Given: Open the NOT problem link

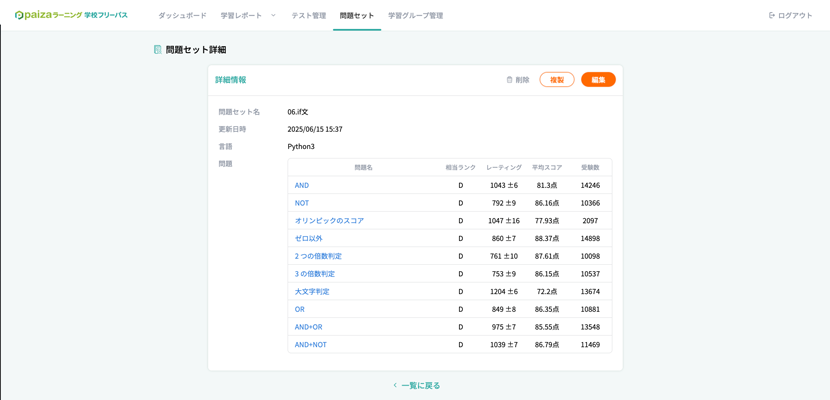Looking at the screenshot, I should click(x=302, y=203).
